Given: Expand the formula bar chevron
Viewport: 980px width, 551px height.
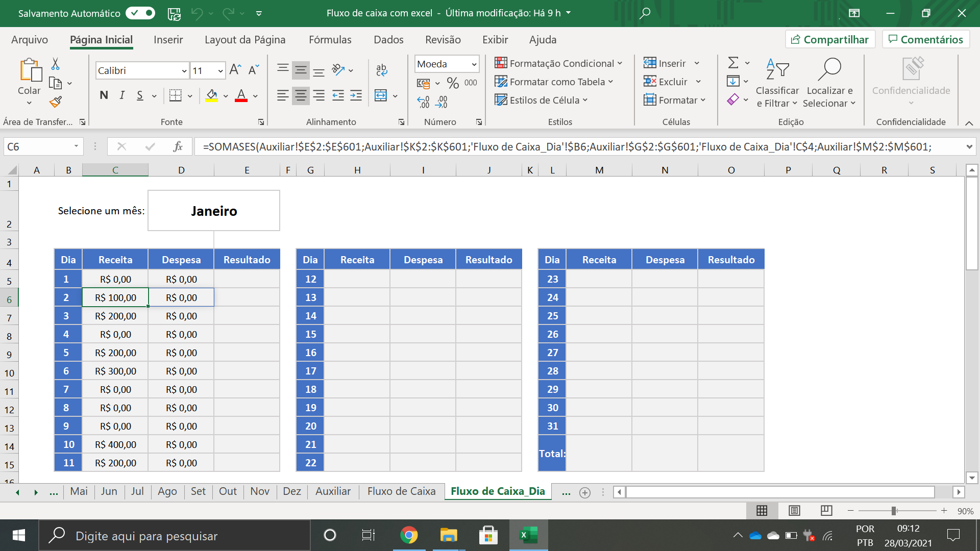Looking at the screenshot, I should [969, 147].
